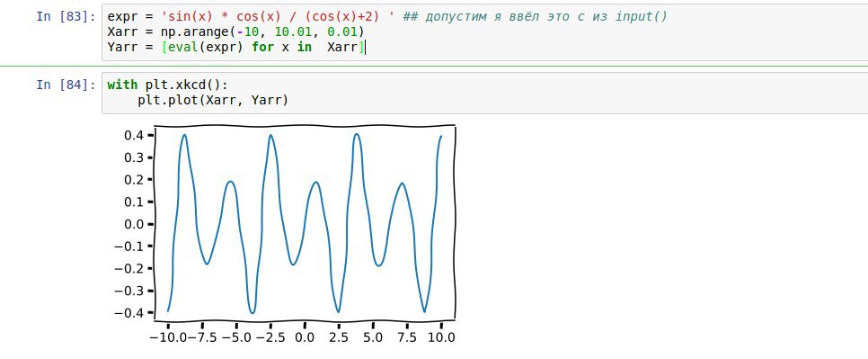Click the 2.5 x-axis tick label

click(x=339, y=337)
